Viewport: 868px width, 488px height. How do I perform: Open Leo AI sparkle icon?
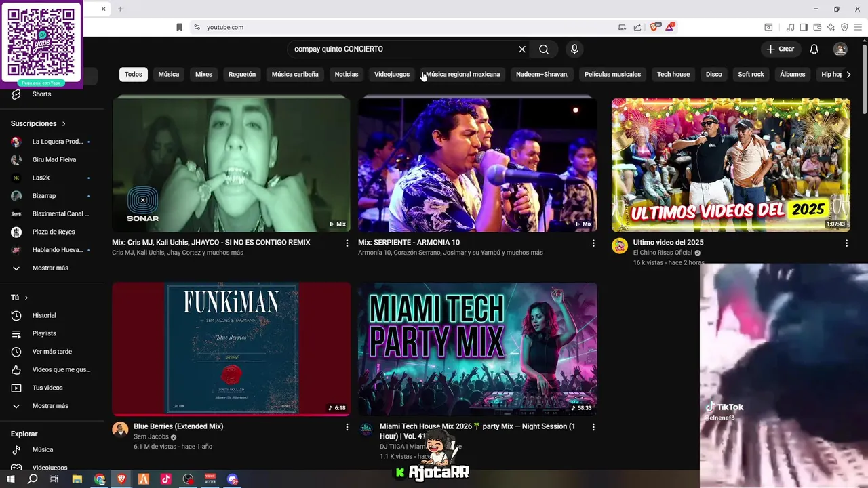tap(831, 27)
